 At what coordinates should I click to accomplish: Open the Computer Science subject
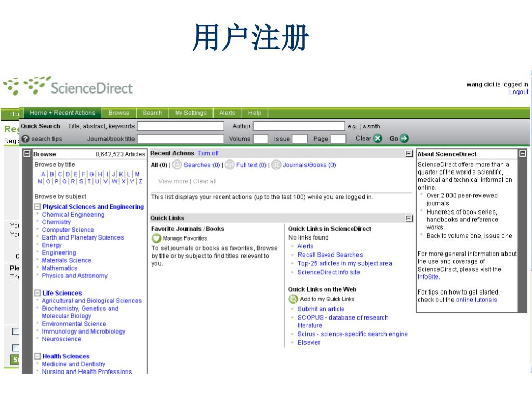(x=68, y=230)
